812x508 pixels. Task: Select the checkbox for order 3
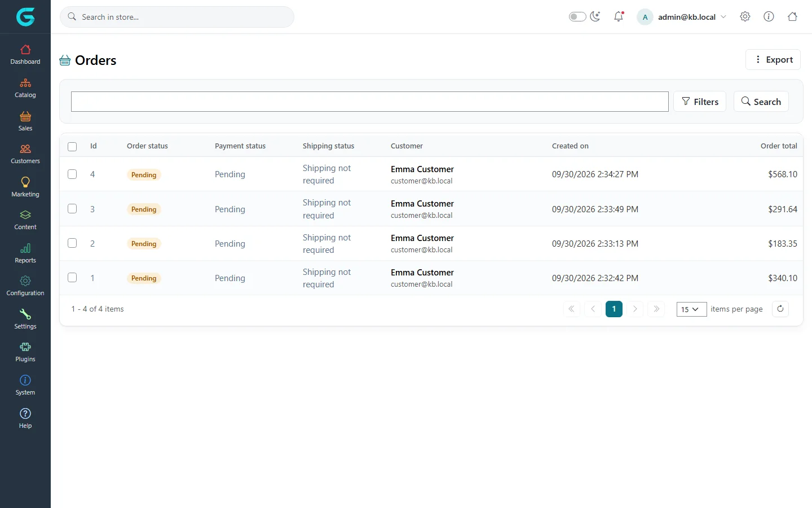point(72,209)
